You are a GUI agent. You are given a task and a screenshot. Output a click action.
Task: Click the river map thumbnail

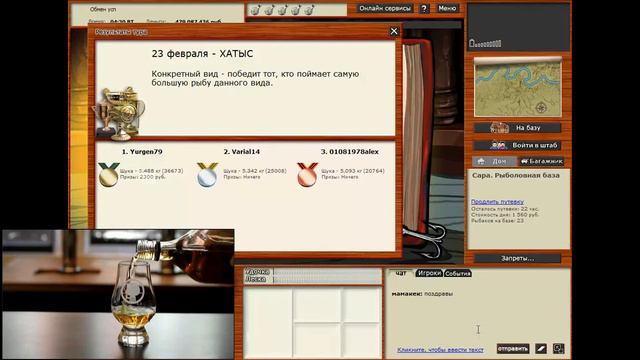point(518,87)
